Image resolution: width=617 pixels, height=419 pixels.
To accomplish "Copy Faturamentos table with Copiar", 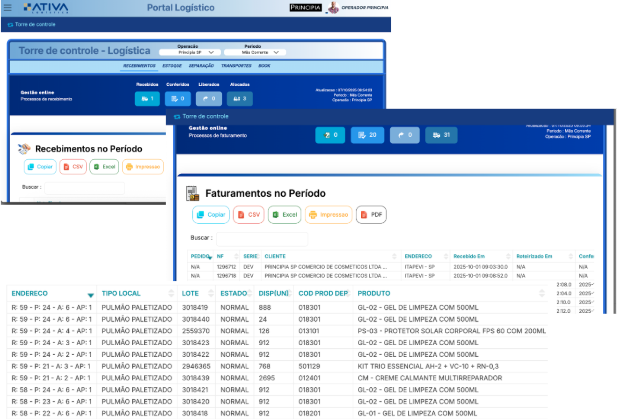I will 211,214.
